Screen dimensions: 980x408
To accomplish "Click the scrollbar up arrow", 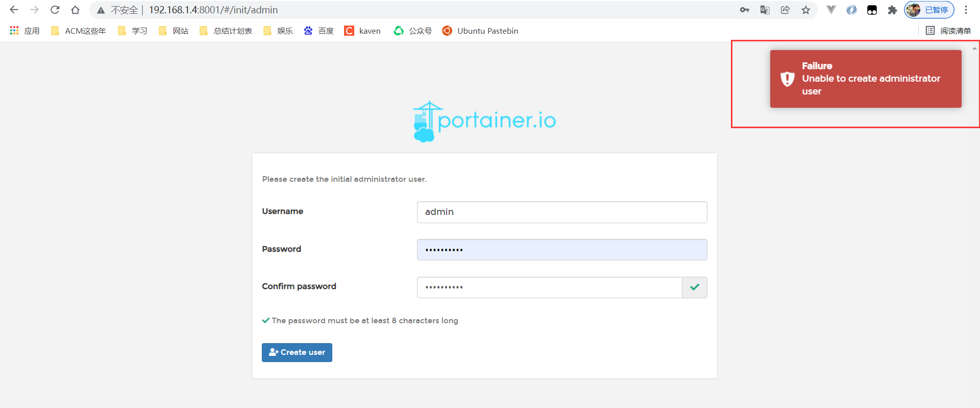I will (974, 48).
